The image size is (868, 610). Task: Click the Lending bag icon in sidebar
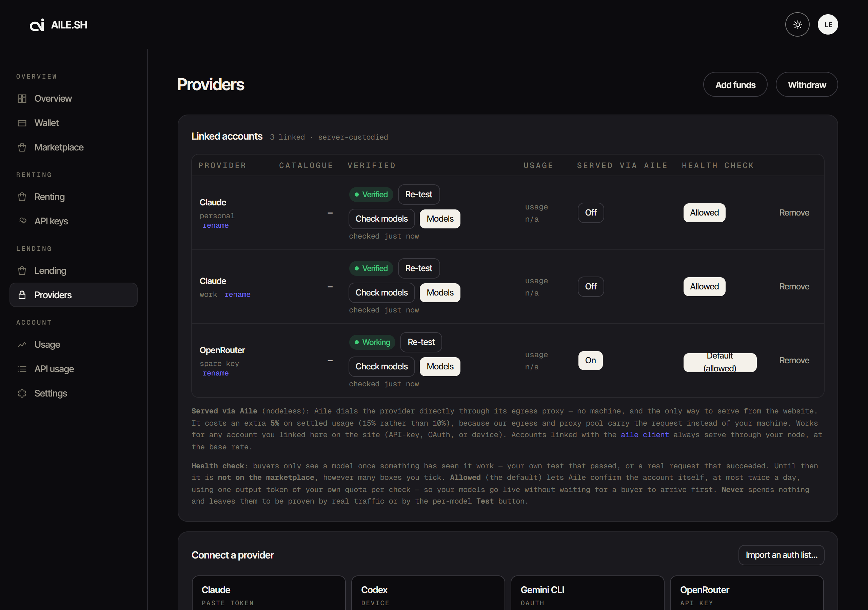pos(22,271)
